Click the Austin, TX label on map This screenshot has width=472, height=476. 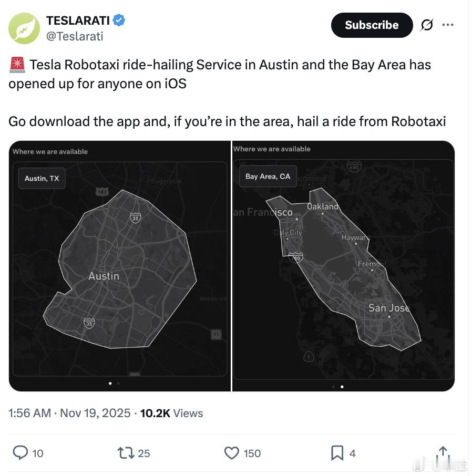pos(42,179)
